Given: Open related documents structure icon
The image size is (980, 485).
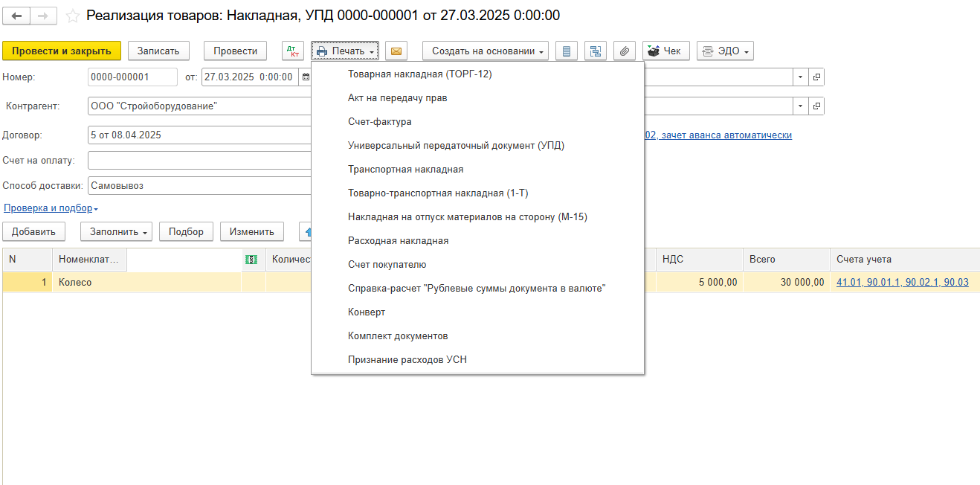Looking at the screenshot, I should [596, 51].
